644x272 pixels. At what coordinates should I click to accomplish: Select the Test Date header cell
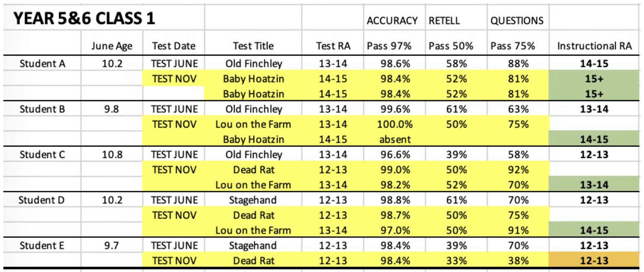point(174,46)
